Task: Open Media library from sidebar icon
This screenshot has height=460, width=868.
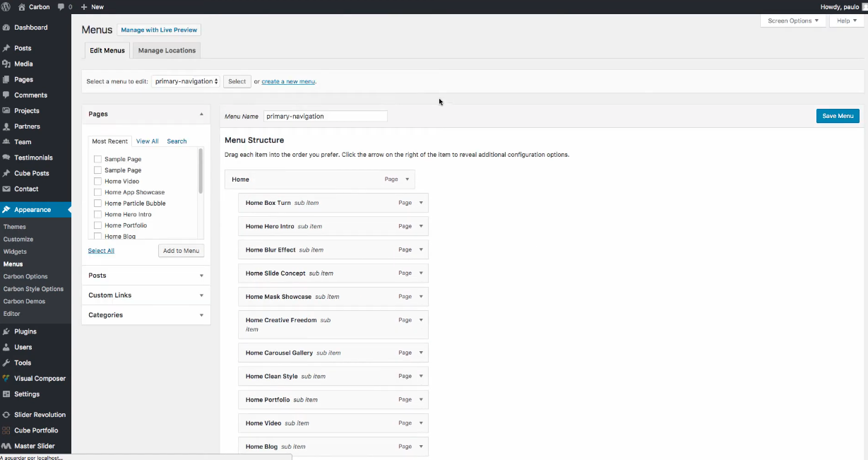Action: coord(6,64)
